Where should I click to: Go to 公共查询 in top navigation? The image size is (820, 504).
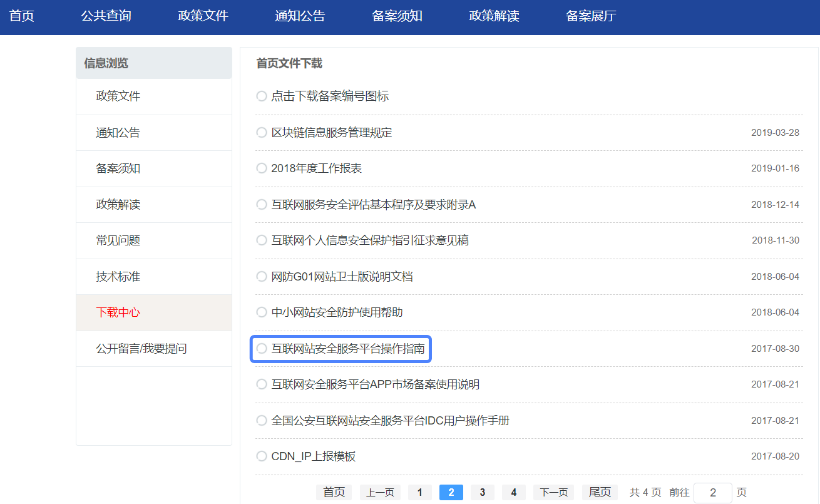[x=106, y=16]
